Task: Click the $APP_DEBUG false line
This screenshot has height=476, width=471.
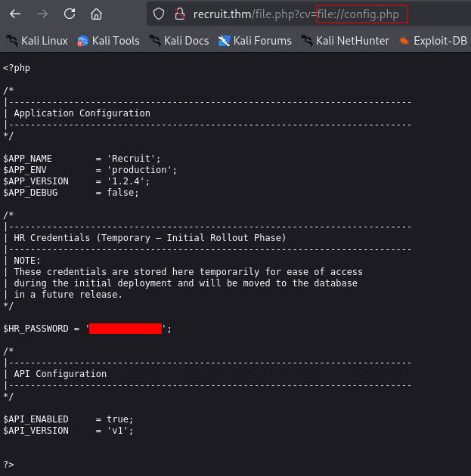Action: click(x=71, y=193)
